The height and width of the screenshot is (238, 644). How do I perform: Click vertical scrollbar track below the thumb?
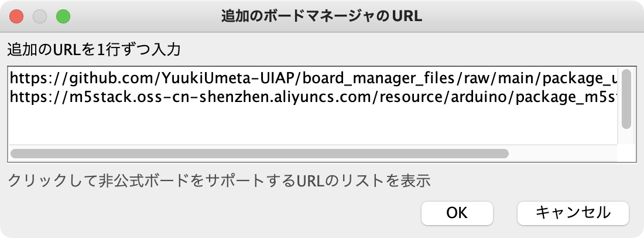[626, 137]
